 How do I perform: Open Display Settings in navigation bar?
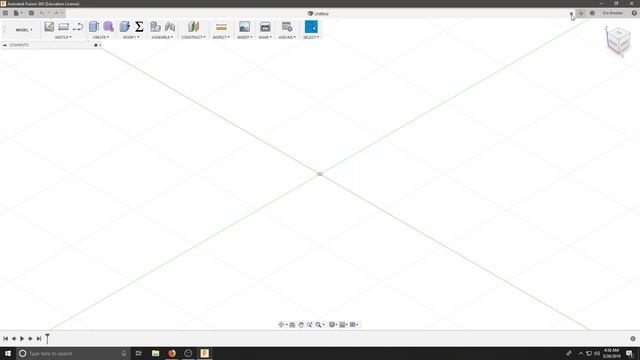point(333,324)
